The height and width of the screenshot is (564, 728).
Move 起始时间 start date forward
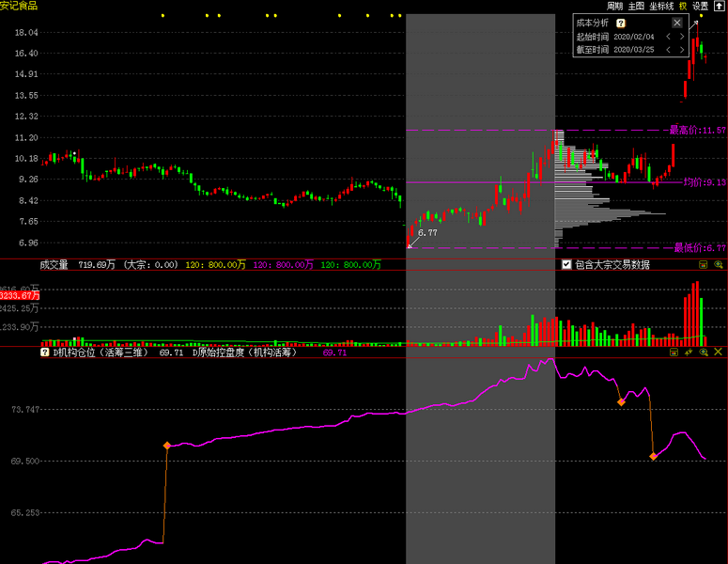pos(682,36)
